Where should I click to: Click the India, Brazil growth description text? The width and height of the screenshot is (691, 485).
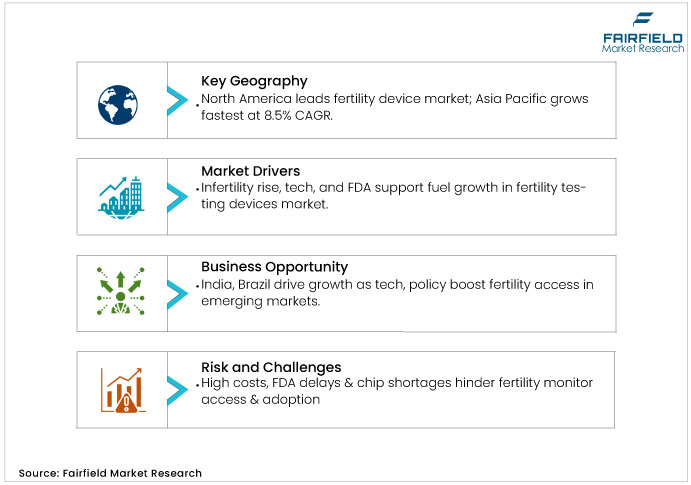(397, 292)
